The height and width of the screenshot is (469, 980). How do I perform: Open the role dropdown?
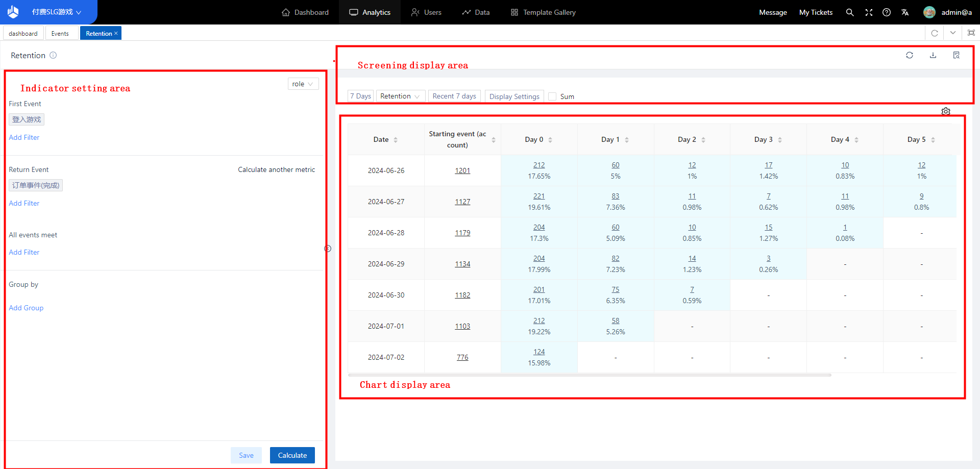tap(303, 84)
